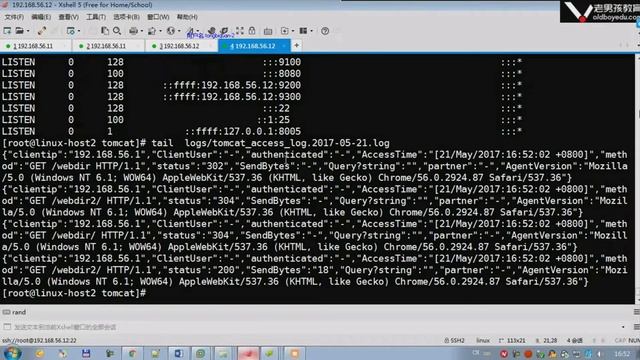Screen dimensions: 640x360
Task: Click the compose bar left icon
Action: point(7,327)
